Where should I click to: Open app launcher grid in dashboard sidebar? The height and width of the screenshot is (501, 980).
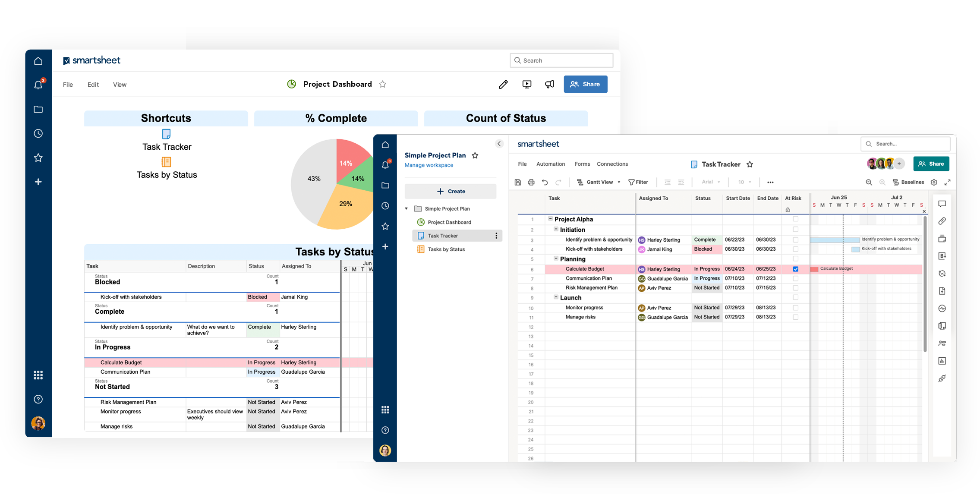pos(38,375)
